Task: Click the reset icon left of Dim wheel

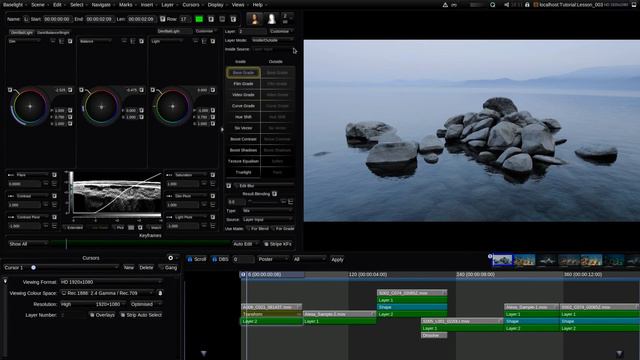Action: click(10, 90)
